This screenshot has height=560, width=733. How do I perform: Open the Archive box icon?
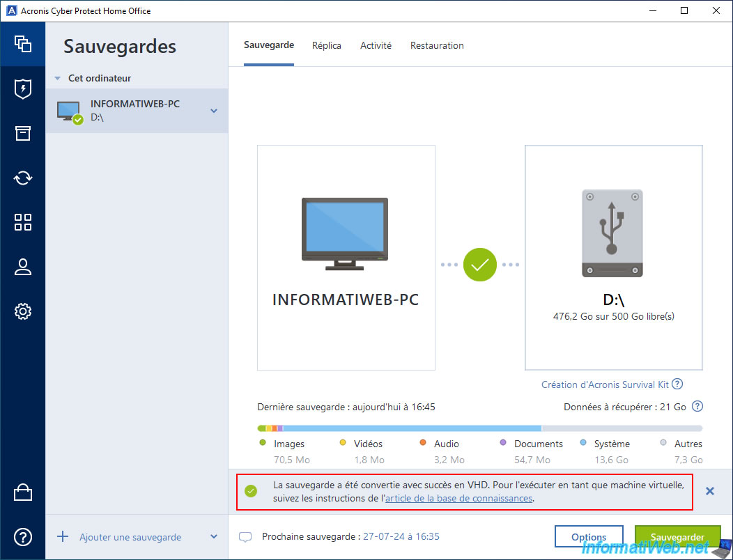23,133
